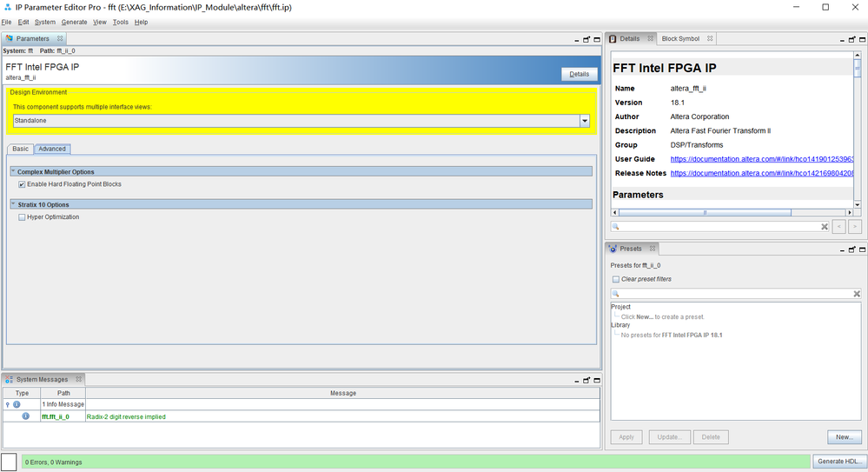Go to next search result in Details
Screen dimensions: 868x472
[x=855, y=227]
